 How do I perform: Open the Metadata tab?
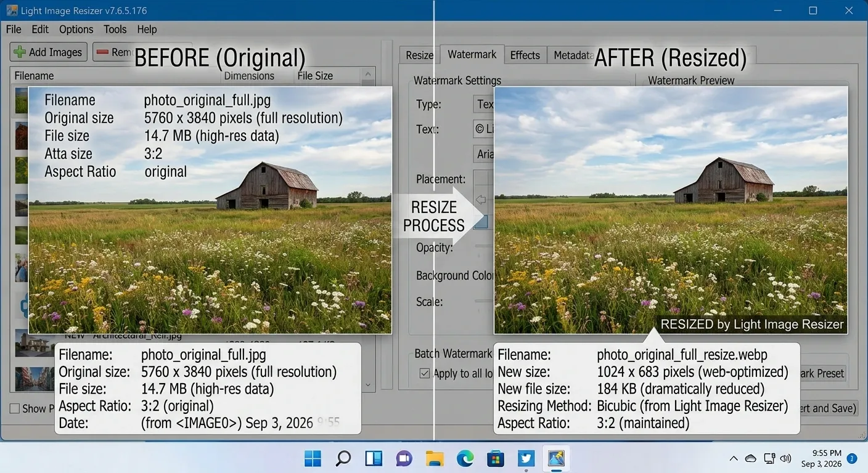click(573, 55)
